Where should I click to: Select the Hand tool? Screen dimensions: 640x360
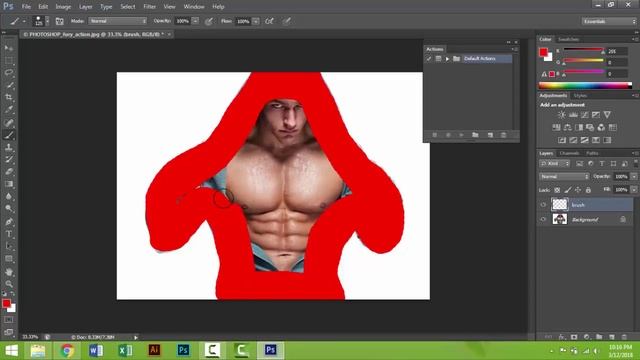tap(9, 272)
